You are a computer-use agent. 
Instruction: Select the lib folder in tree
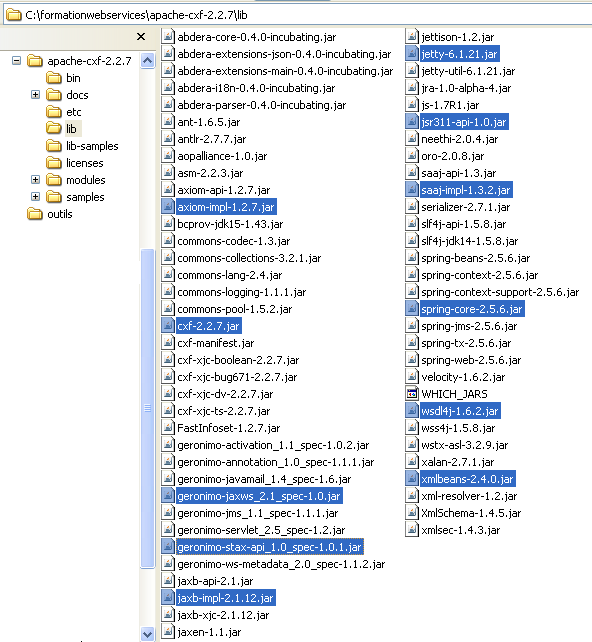pos(71,129)
